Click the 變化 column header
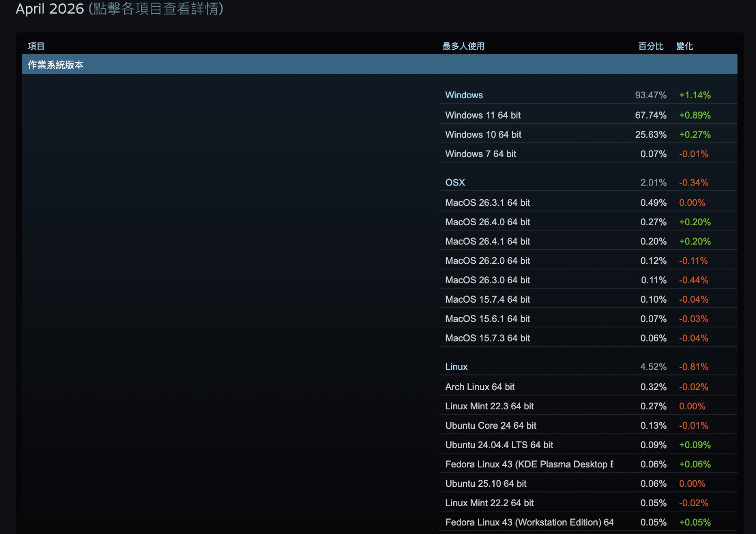The height and width of the screenshot is (534, 756). tap(685, 46)
